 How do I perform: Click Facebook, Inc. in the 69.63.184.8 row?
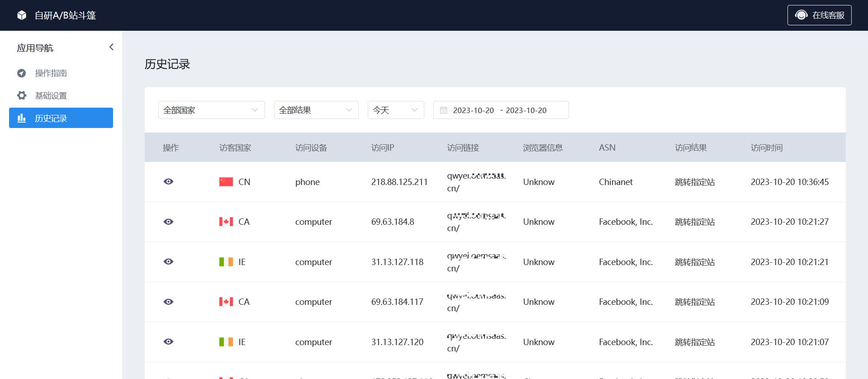626,222
